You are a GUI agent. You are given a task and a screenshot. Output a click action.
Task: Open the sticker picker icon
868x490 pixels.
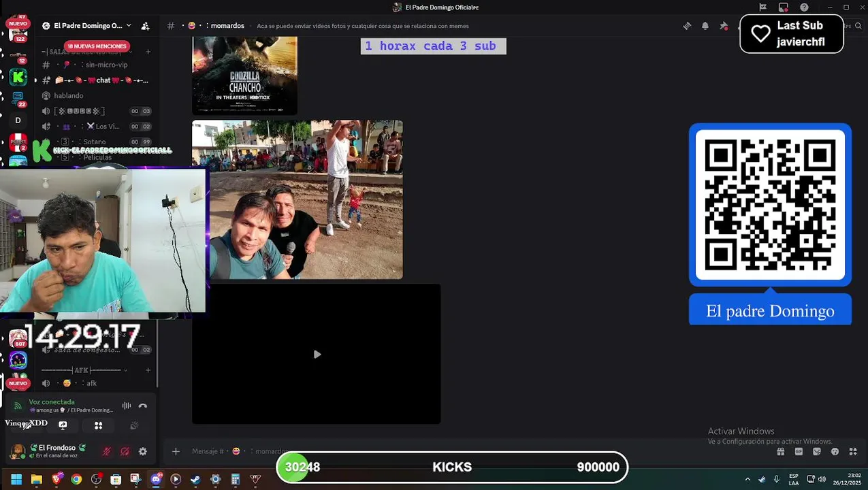tap(817, 451)
